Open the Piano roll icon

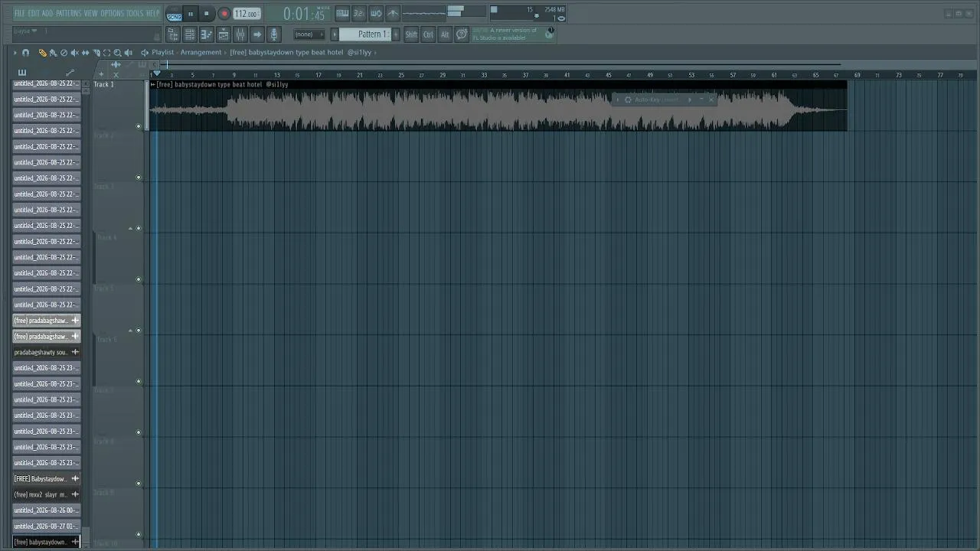(x=207, y=34)
